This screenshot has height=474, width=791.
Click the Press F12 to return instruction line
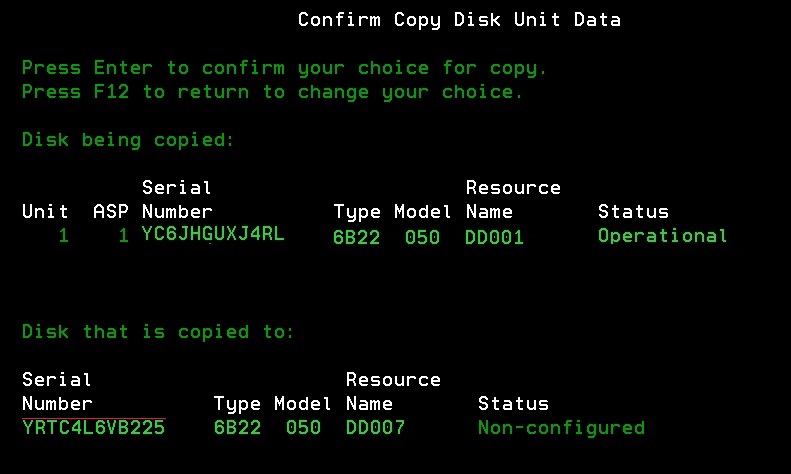coord(272,92)
